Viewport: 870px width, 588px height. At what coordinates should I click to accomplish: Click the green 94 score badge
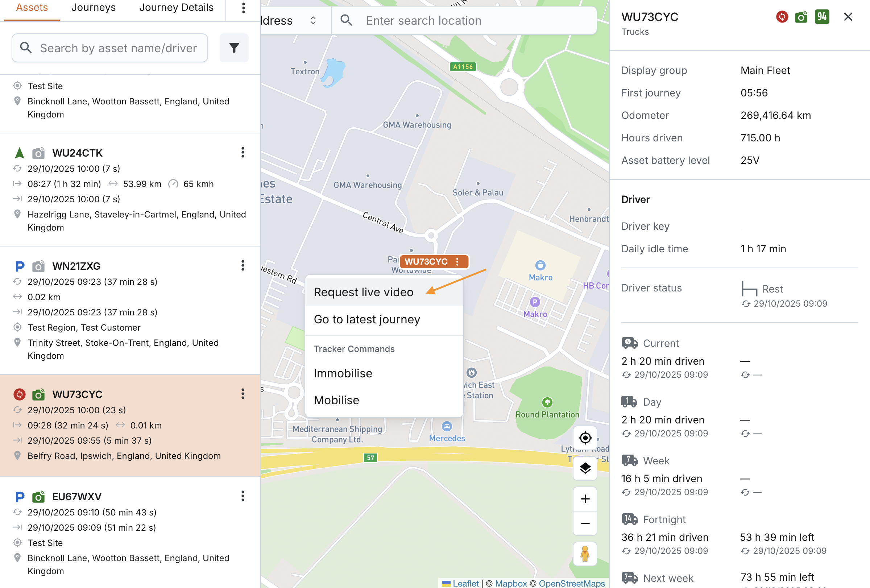click(x=822, y=17)
